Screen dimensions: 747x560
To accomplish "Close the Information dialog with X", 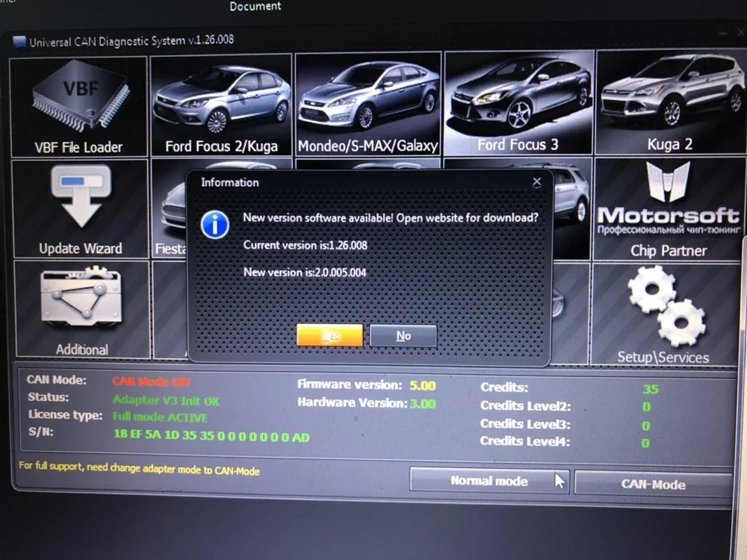I will pyautogui.click(x=537, y=181).
